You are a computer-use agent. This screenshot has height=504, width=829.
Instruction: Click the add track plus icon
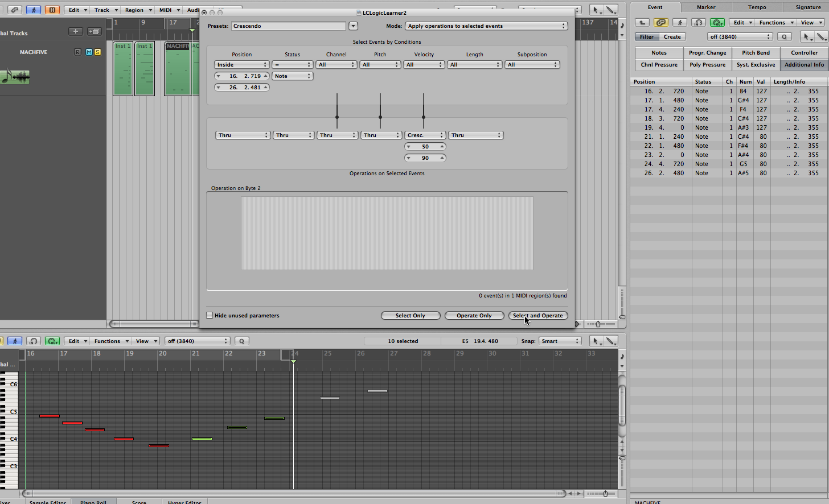[x=75, y=31]
